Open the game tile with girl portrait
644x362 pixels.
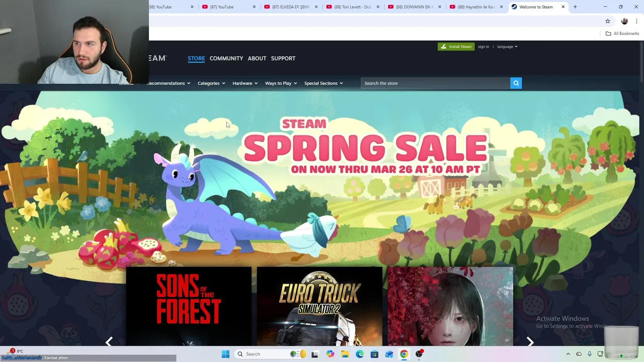[450, 306]
